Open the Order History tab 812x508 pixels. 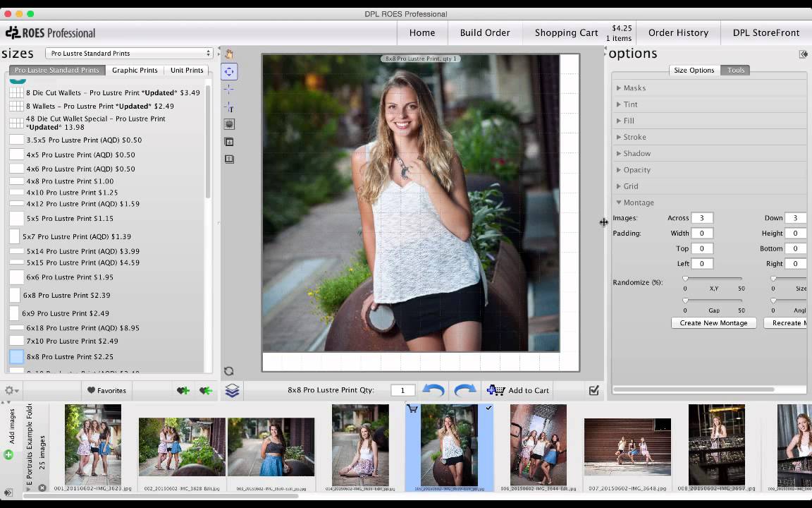coord(678,32)
